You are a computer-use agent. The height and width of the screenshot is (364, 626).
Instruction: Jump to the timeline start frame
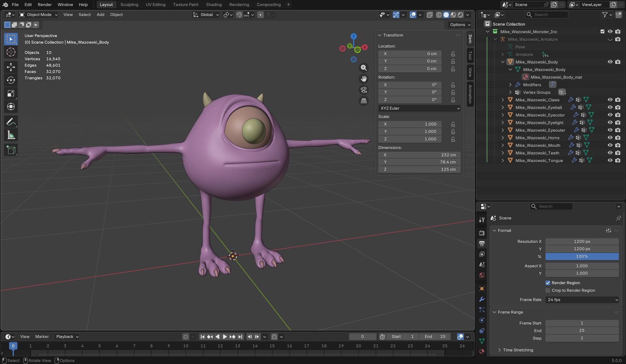[x=202, y=337]
